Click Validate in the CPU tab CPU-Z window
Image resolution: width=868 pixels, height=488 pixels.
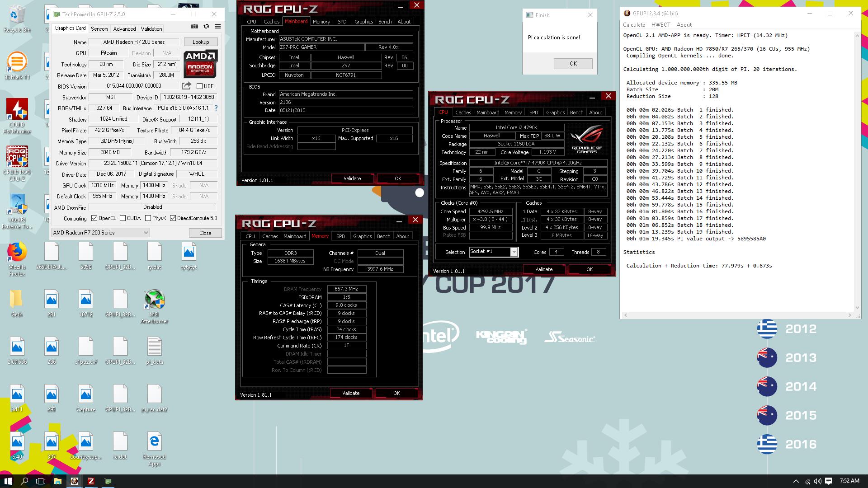(x=544, y=269)
